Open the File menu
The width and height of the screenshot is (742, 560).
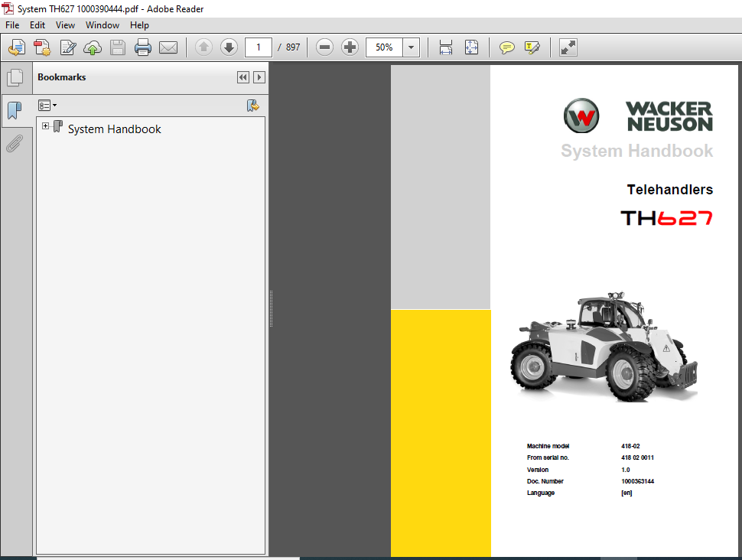point(12,25)
